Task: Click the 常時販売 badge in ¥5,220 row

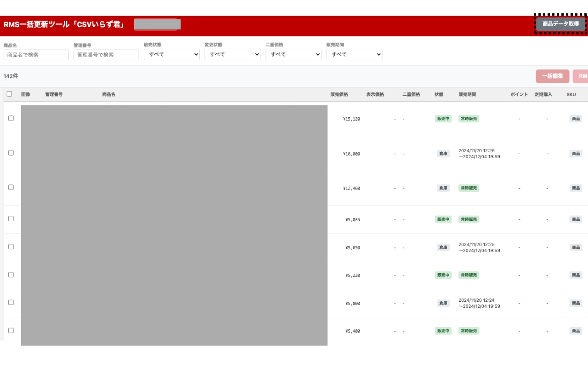Action: pyautogui.click(x=469, y=275)
